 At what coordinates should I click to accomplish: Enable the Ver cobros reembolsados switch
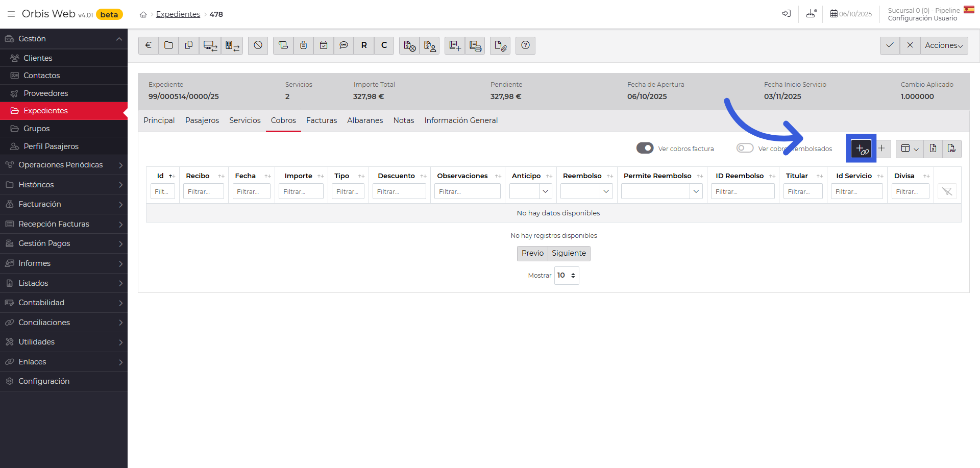click(x=745, y=148)
